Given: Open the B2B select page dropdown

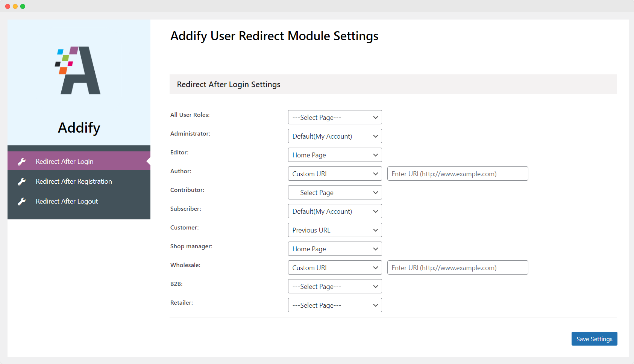Looking at the screenshot, I should click(x=335, y=287).
